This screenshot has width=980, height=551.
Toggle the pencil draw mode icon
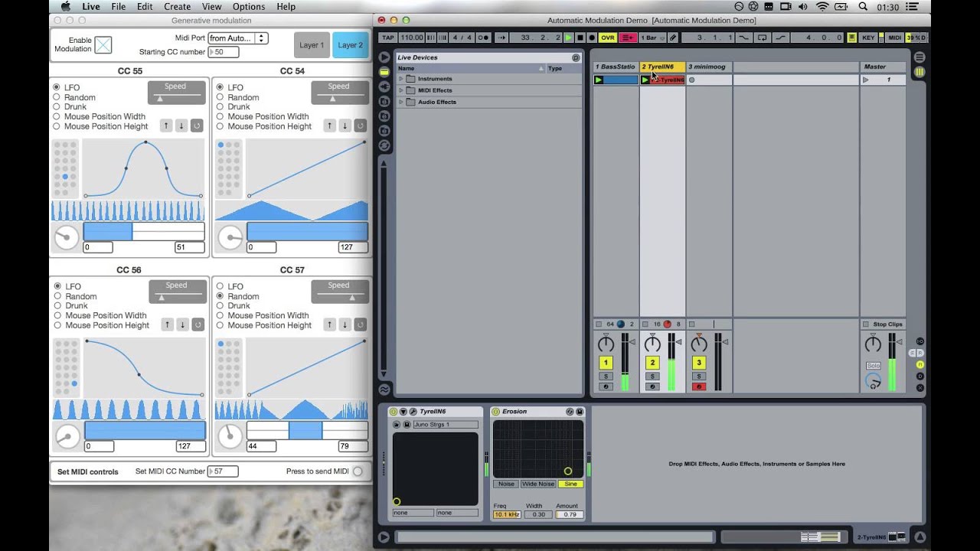click(x=673, y=37)
